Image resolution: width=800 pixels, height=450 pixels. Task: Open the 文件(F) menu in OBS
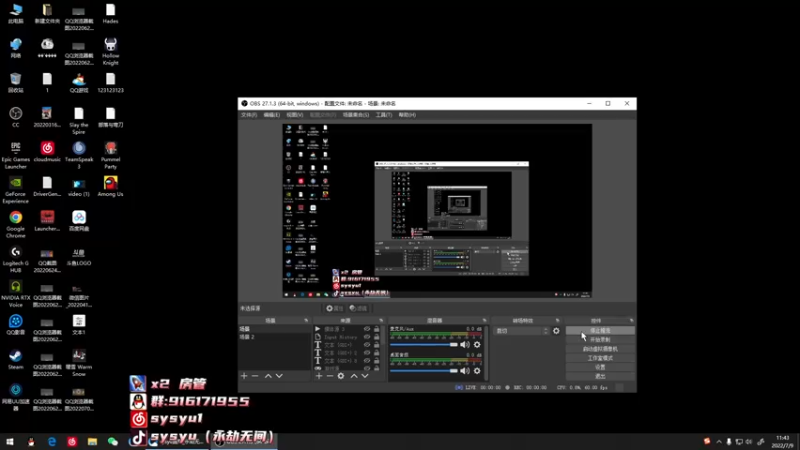point(249,115)
